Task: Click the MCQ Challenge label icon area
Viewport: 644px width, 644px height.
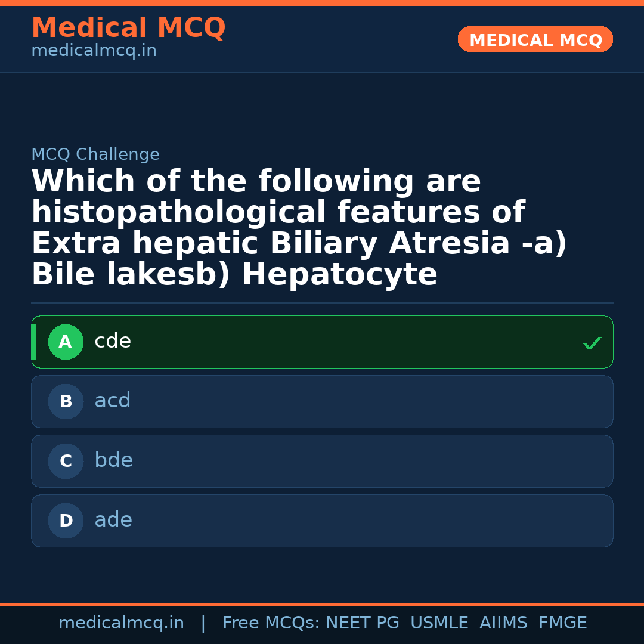Action: coord(95,154)
